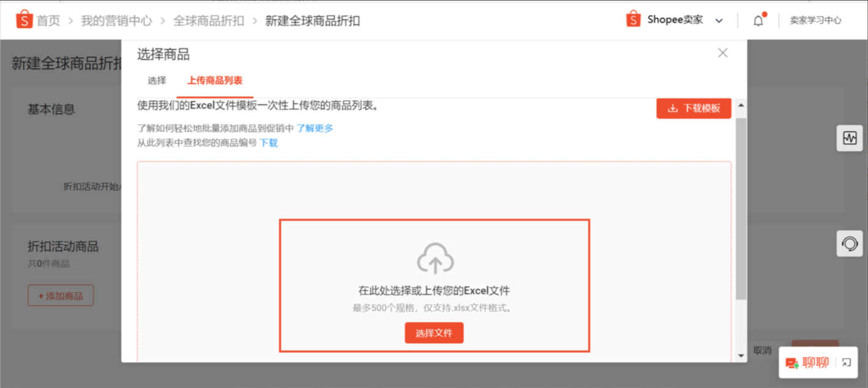Screen dimensions: 868x388
Task: Click the scrollbar up arrow
Action: (741, 106)
